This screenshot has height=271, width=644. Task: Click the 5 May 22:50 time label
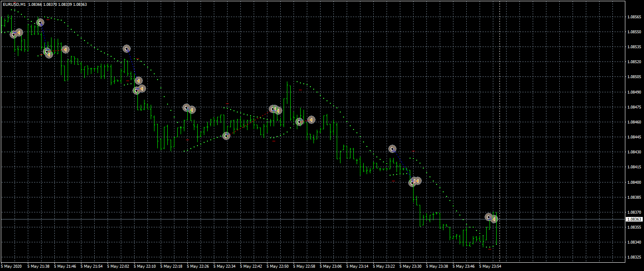pyautogui.click(x=278, y=266)
